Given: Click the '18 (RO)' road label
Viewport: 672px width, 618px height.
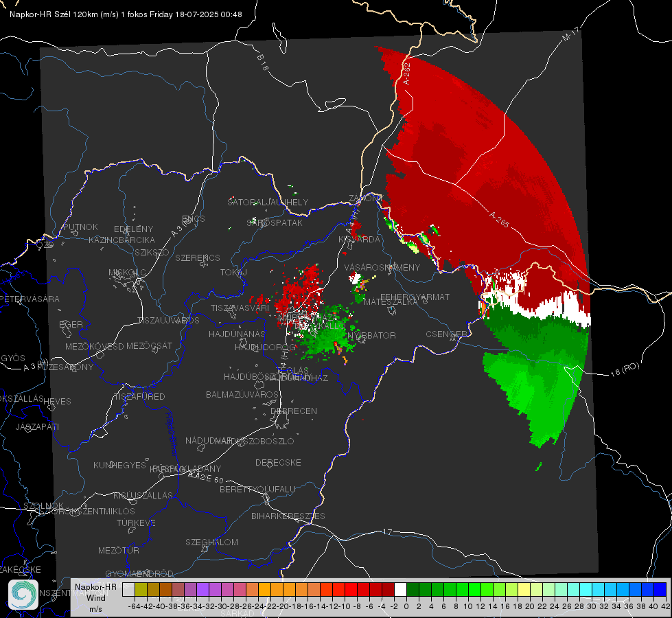Looking at the screenshot, I should [x=625, y=369].
